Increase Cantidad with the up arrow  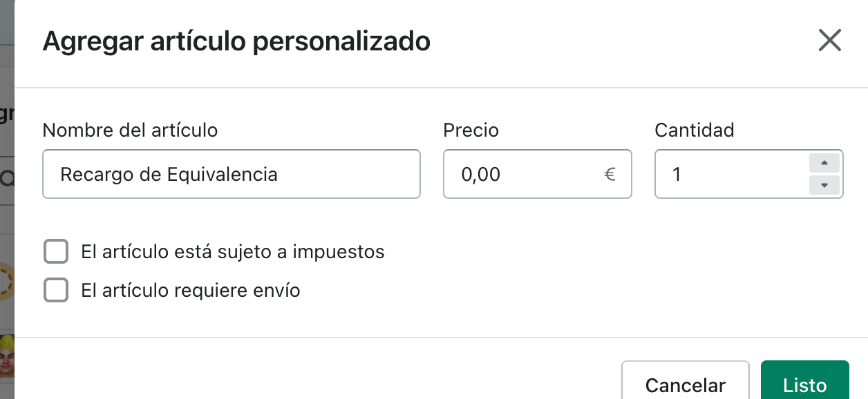click(824, 164)
